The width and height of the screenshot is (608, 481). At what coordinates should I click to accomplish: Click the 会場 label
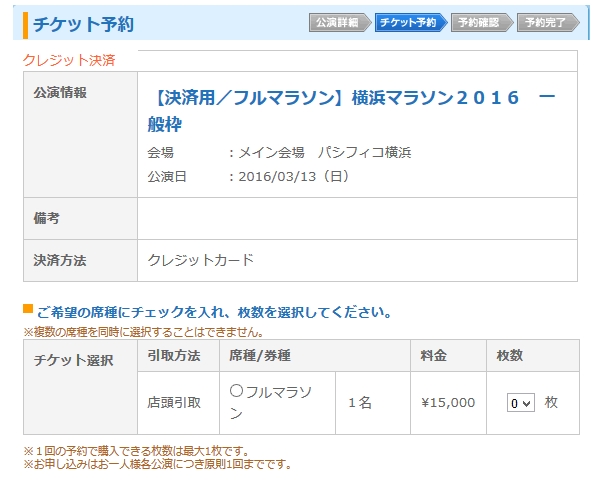pos(161,152)
